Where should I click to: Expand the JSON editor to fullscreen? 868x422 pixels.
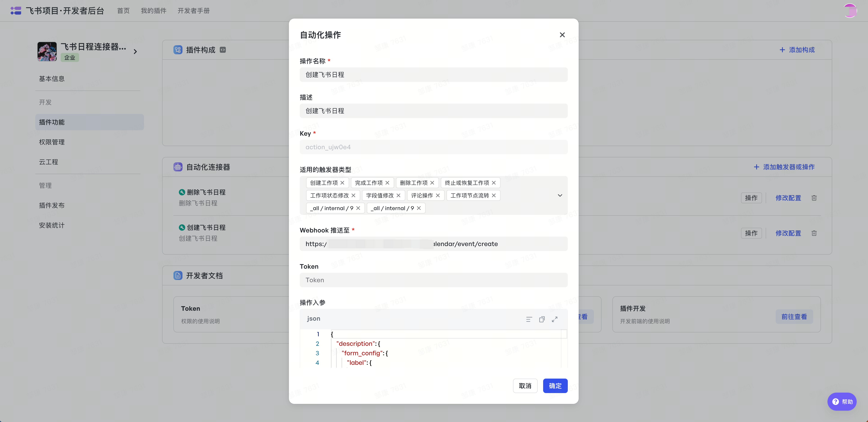[555, 319]
